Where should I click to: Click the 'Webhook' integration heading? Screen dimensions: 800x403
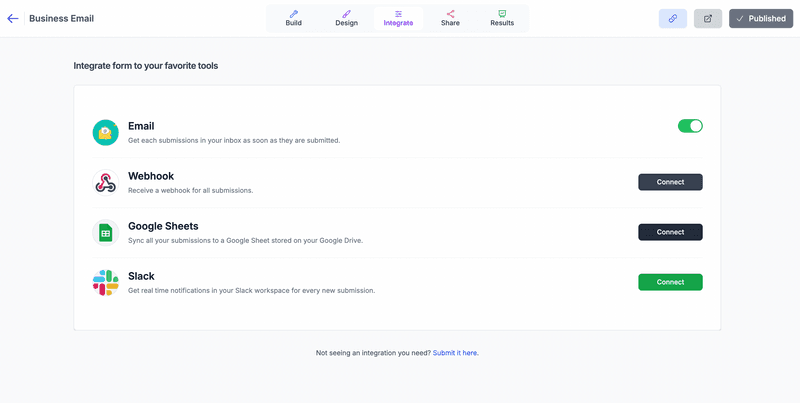[x=151, y=176]
